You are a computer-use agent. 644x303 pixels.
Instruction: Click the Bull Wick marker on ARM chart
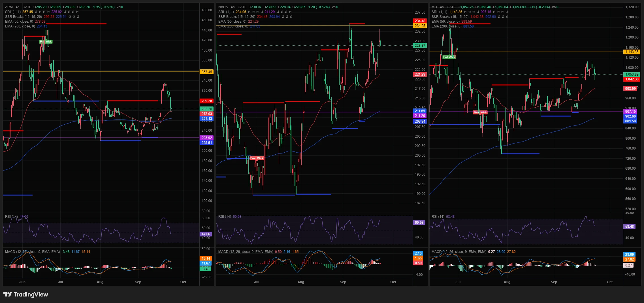[46, 42]
